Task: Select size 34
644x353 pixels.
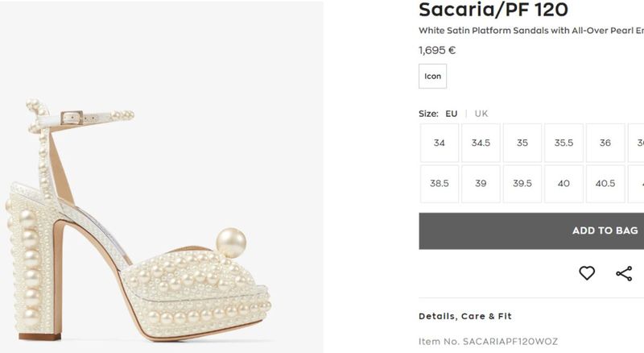Action: tap(439, 143)
